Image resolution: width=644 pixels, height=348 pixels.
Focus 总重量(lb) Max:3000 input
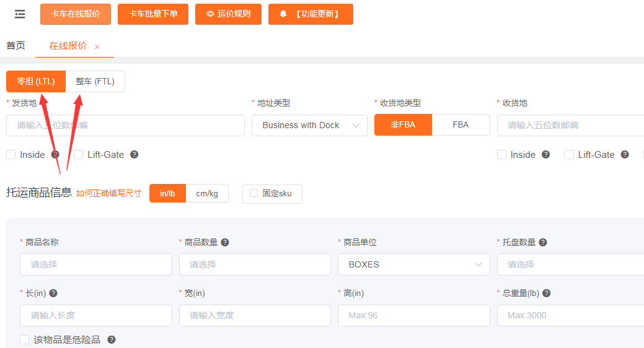pos(570,315)
